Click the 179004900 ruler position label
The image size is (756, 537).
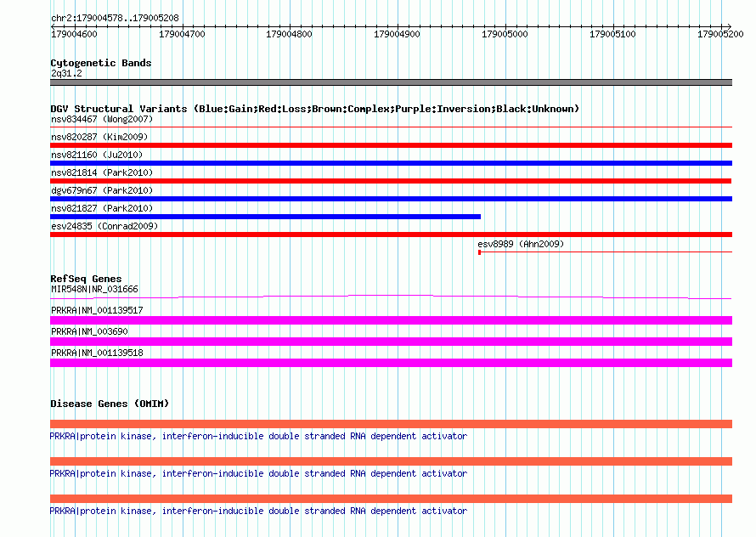click(397, 34)
